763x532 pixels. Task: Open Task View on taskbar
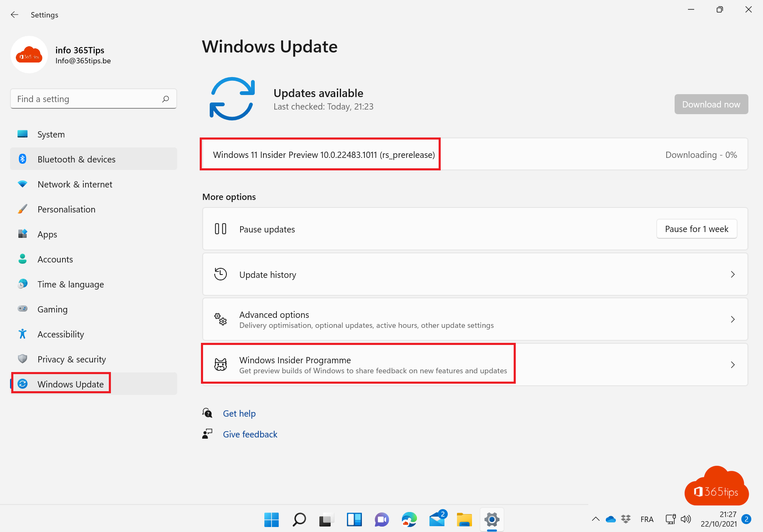pos(326,520)
